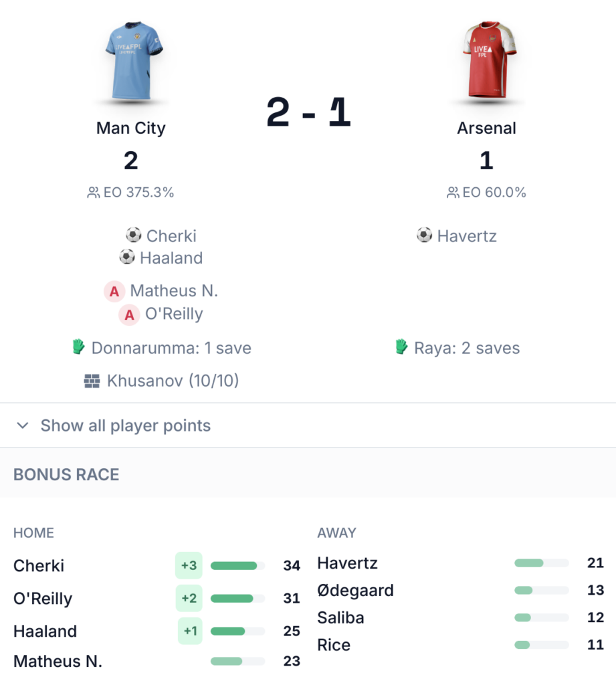Click the Arsenal team name
The width and height of the screenshot is (616, 685).
click(486, 128)
